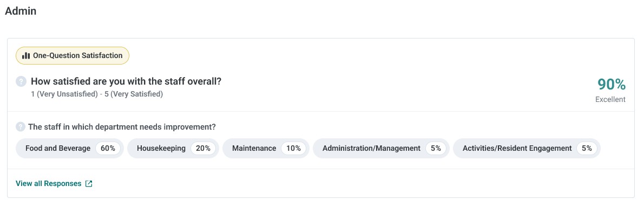Image resolution: width=644 pixels, height=205 pixels.
Task: Select the One-Question Satisfaction badge
Action: click(73, 55)
